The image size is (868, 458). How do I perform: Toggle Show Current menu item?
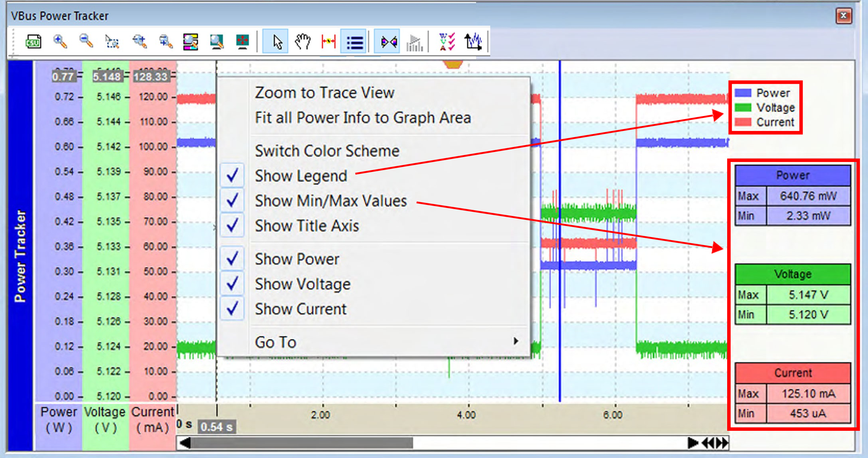[x=300, y=309]
